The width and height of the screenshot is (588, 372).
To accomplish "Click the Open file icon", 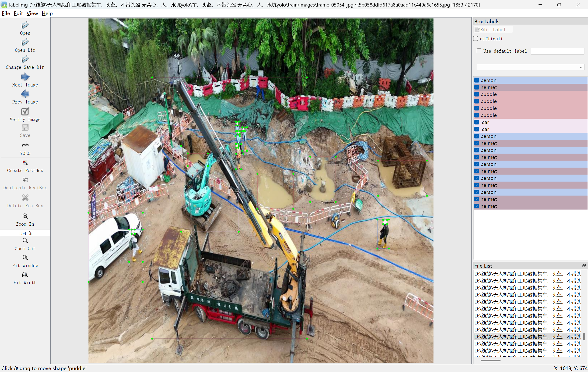I will pyautogui.click(x=25, y=25).
